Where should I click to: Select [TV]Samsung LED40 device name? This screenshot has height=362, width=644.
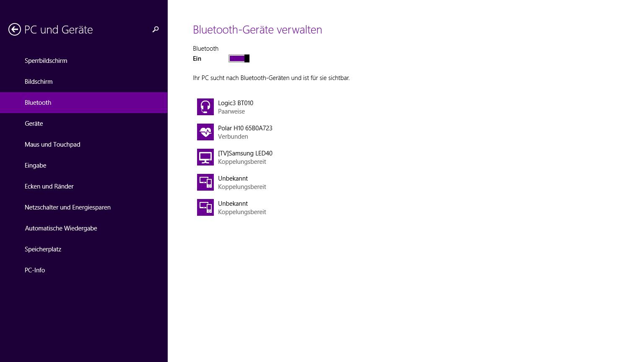click(x=245, y=153)
